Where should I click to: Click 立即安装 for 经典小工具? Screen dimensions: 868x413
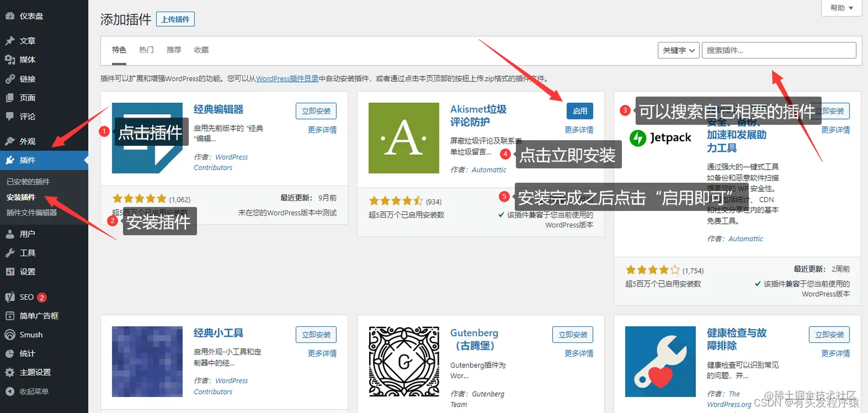(x=316, y=334)
